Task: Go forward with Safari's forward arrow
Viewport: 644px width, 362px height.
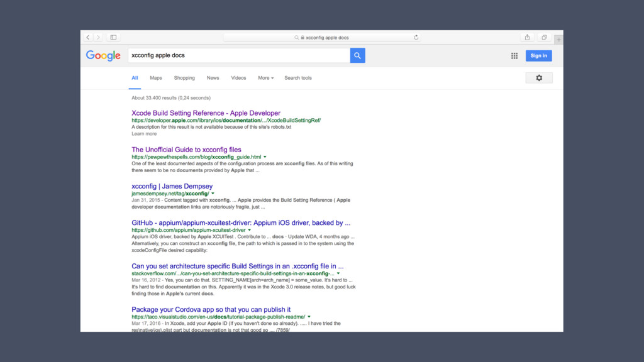Action: click(98, 37)
